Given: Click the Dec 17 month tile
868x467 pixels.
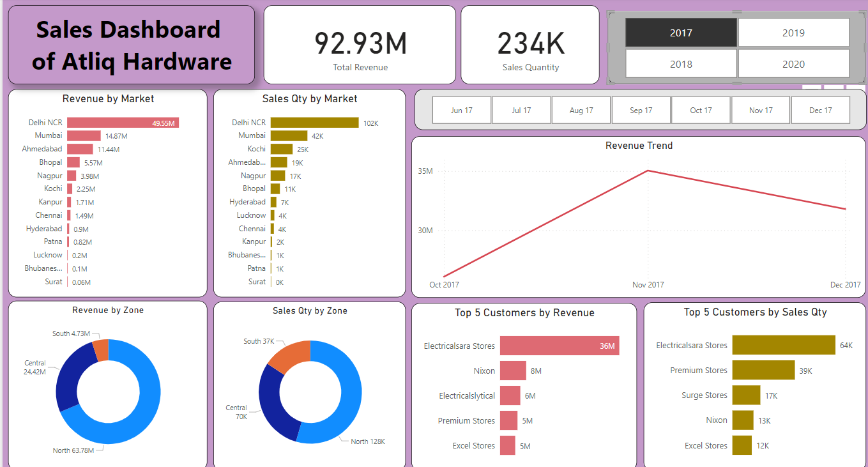Looking at the screenshot, I should click(821, 111).
